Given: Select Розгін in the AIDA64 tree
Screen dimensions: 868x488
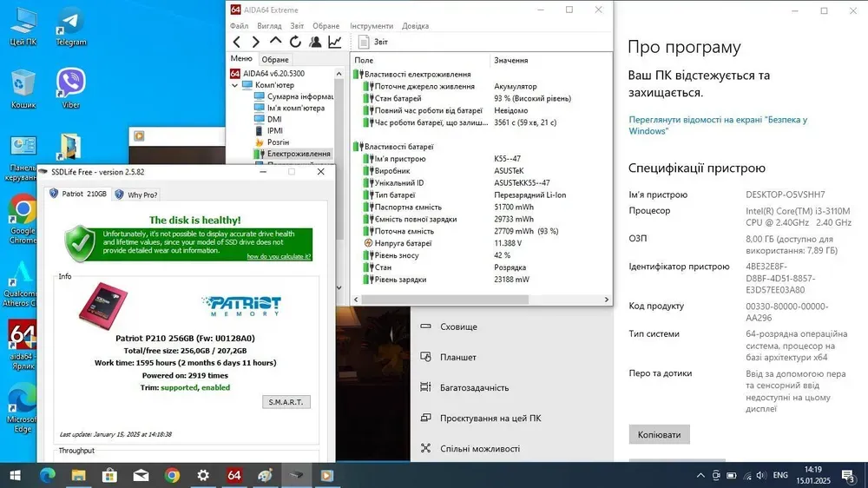Looking at the screenshot, I should point(278,142).
